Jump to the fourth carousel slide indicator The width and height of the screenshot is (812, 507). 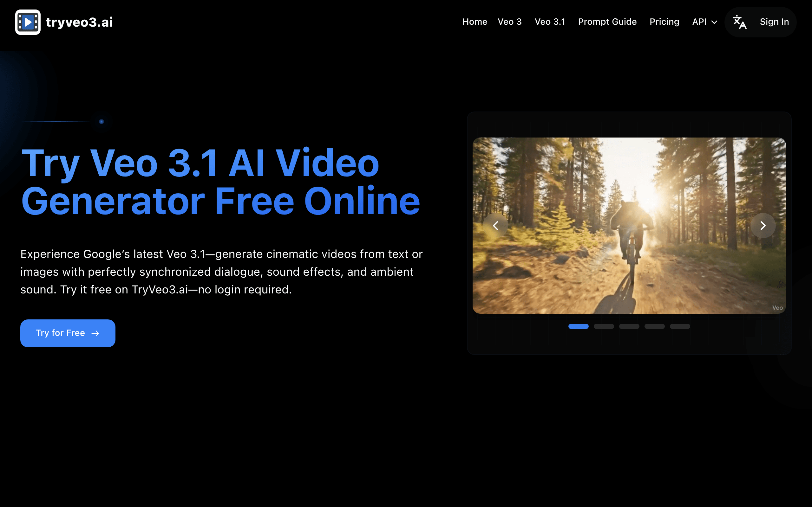pyautogui.click(x=654, y=326)
